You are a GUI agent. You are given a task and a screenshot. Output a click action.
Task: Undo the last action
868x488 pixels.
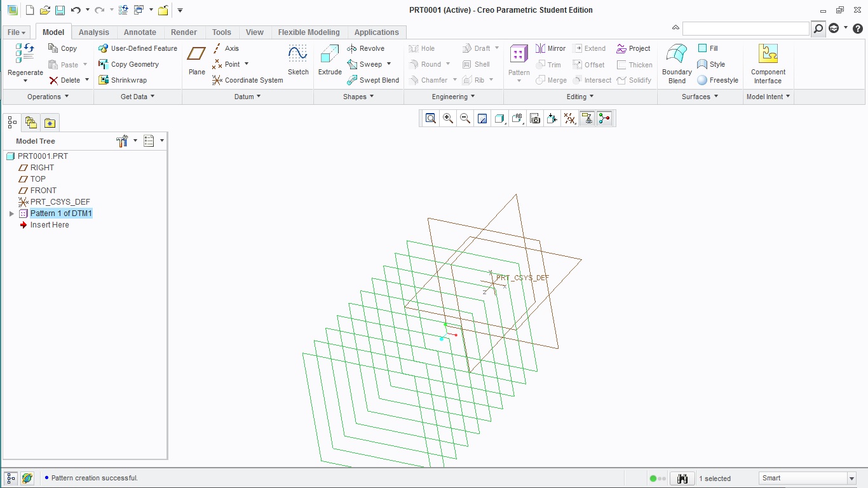(x=76, y=10)
